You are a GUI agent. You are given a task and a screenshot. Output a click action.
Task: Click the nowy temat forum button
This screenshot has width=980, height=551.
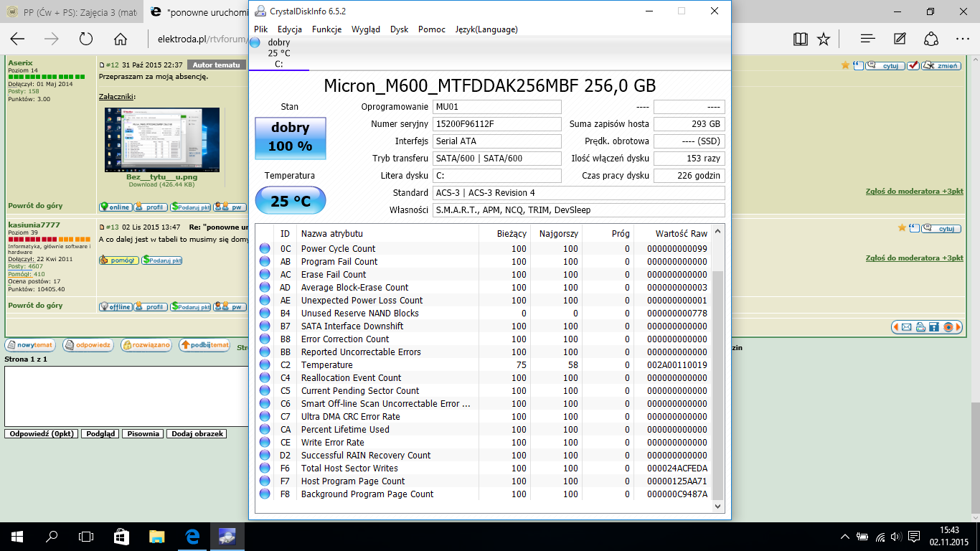[x=30, y=345]
